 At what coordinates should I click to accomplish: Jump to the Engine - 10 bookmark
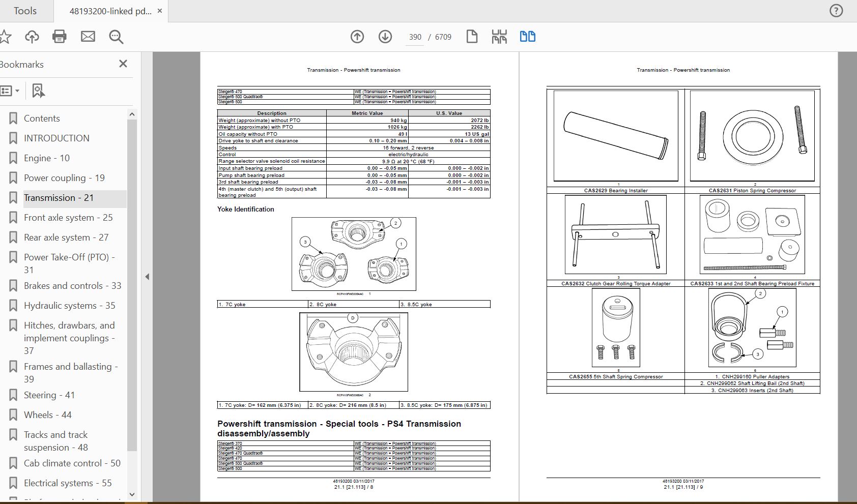click(x=47, y=158)
